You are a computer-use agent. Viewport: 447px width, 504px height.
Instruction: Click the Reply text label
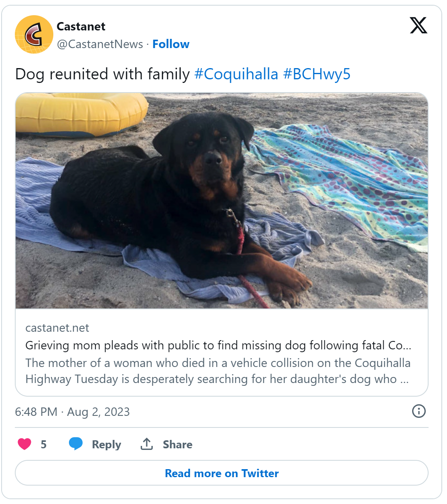(x=106, y=444)
